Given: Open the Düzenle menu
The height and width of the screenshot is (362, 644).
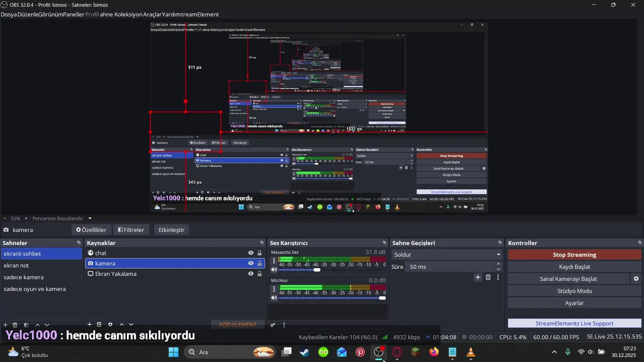Looking at the screenshot, I should (29, 15).
